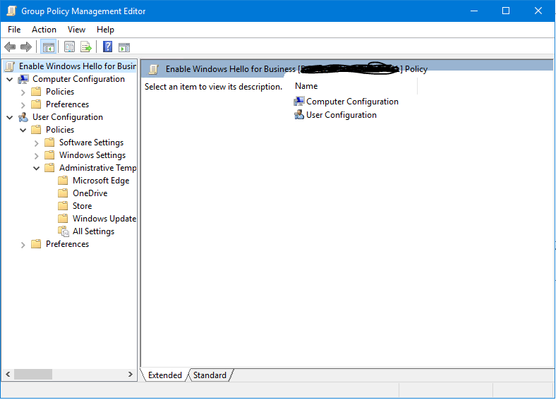
Task: Expand Preferences under Computer Configuration
Action: (23, 105)
